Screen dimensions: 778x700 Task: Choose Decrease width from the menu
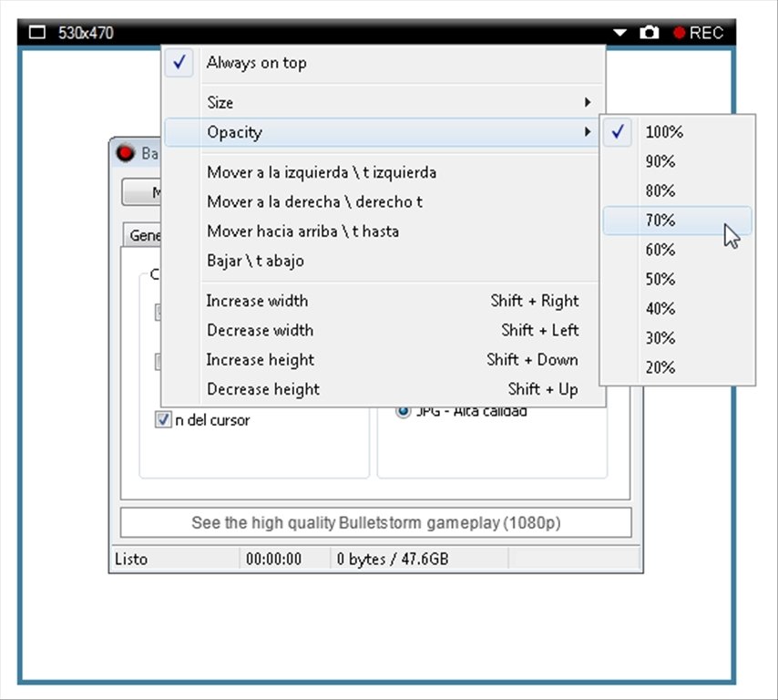[383, 330]
